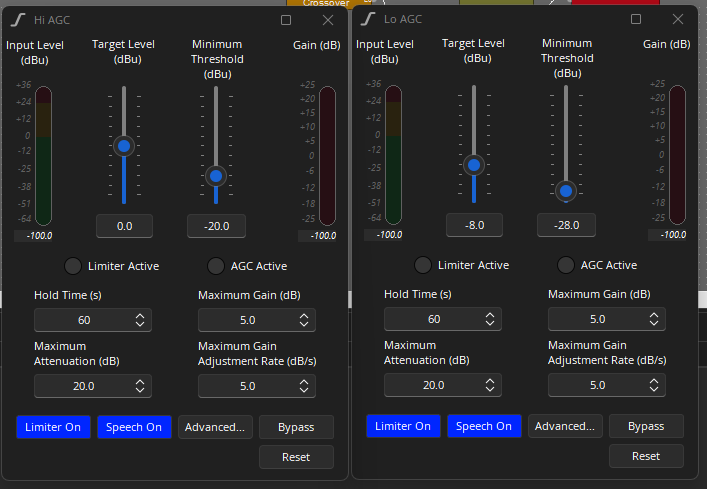Click Lo AGC Minimum Threshold slider handle
This screenshot has width=707, height=489.
click(566, 191)
